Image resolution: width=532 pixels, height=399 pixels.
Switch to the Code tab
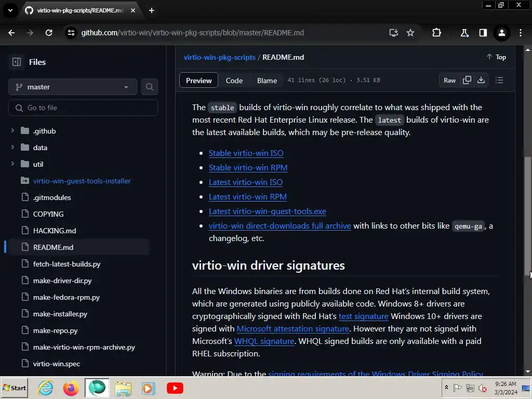(x=234, y=81)
